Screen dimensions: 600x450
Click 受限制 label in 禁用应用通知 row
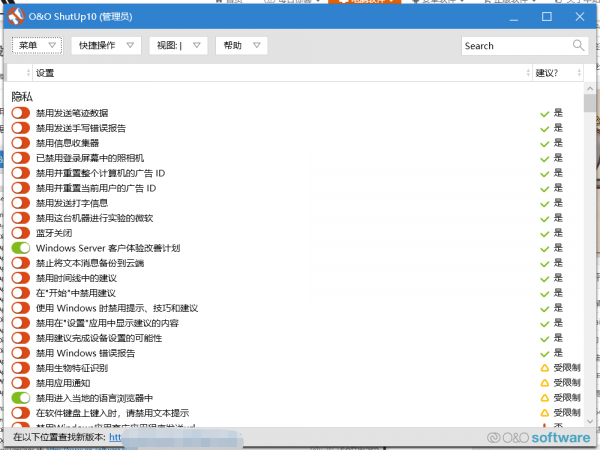point(567,383)
